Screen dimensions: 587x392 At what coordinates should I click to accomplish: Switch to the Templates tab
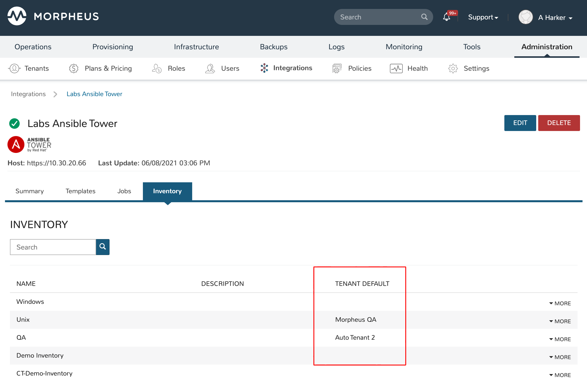[x=80, y=191]
